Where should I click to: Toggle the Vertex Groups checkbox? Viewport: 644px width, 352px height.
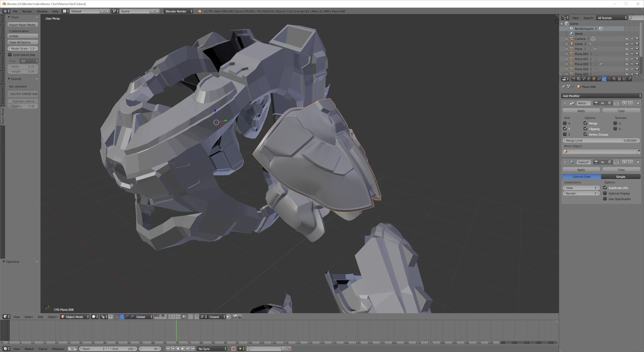586,134
